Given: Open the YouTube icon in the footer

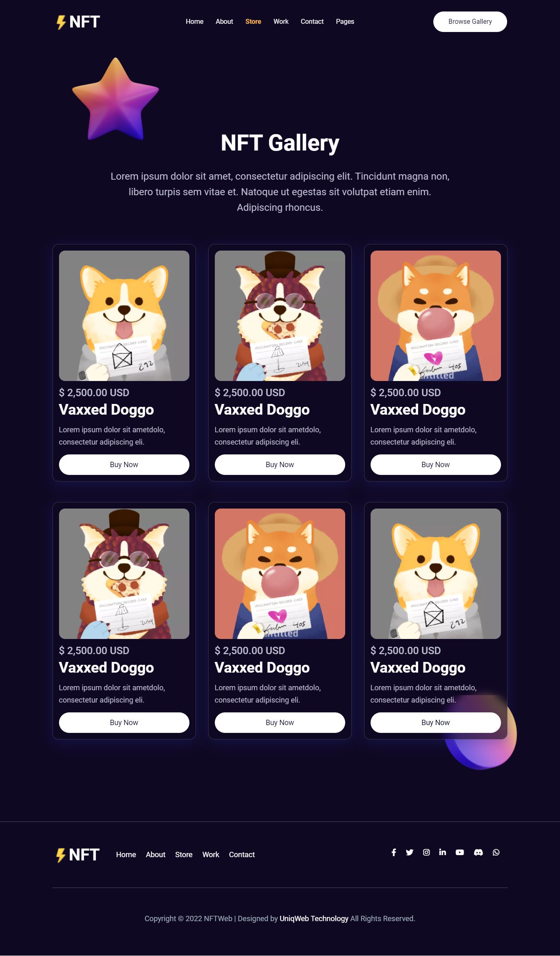Looking at the screenshot, I should tap(460, 852).
